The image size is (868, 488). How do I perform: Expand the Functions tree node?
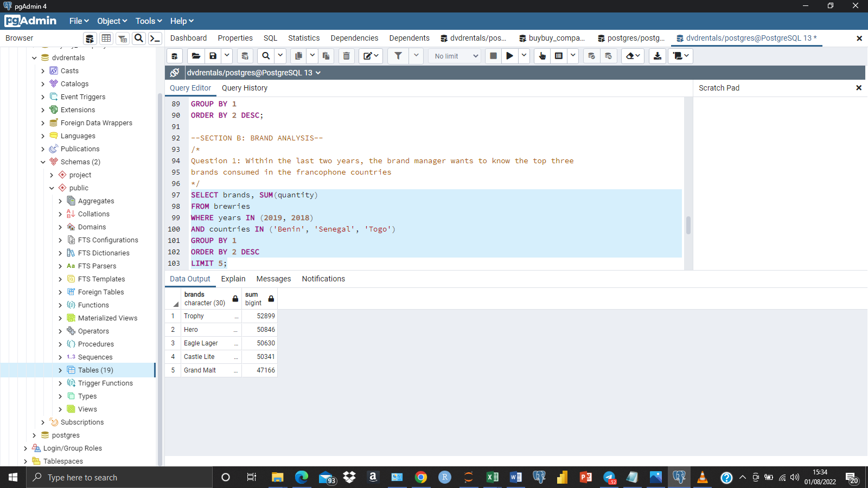(61, 305)
